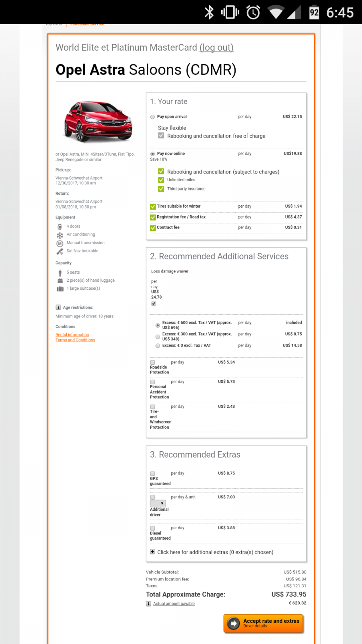Screen dimensions: 362x644
Task: Tap the 6:45 clock in status bar
Action: coord(340,12)
